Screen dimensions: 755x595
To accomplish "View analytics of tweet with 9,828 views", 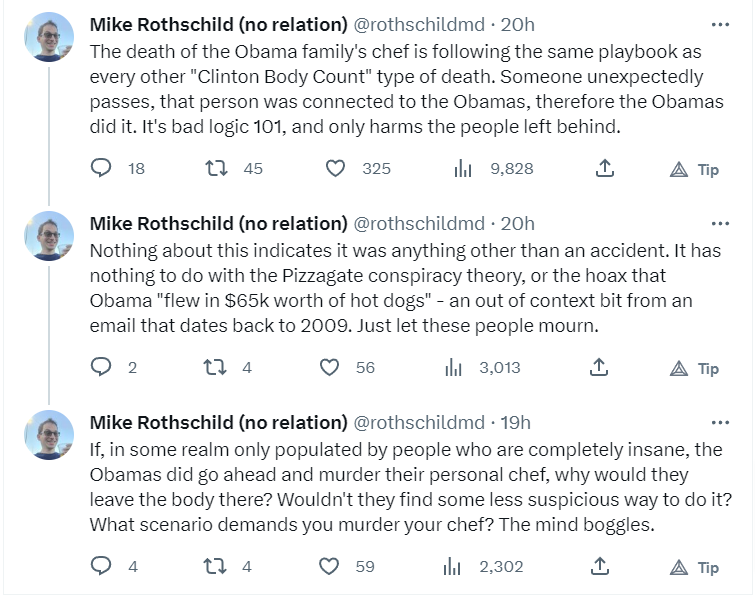I will point(463,169).
